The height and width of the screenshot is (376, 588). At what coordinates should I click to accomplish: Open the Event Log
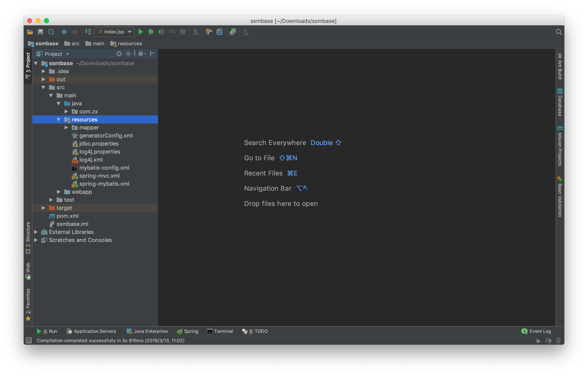[x=536, y=331]
